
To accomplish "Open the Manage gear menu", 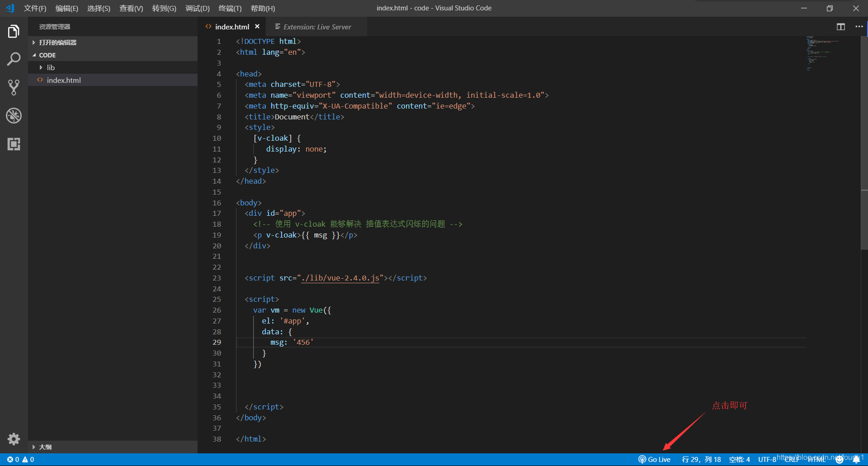I will (14, 439).
